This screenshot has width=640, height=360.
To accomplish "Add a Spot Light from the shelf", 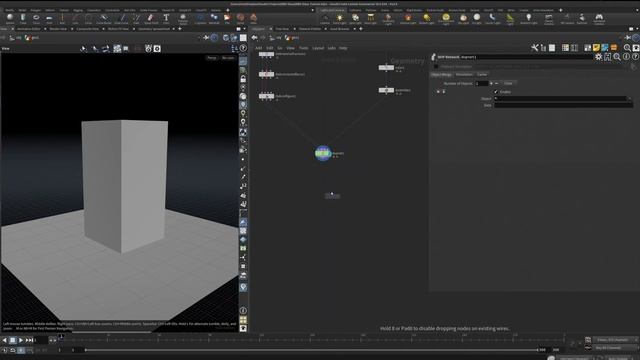I will 355,18.
